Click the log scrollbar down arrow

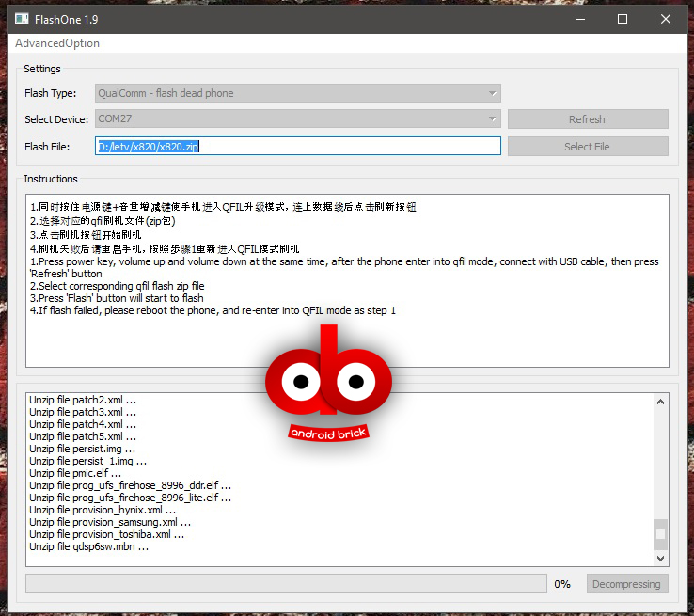[x=660, y=558]
